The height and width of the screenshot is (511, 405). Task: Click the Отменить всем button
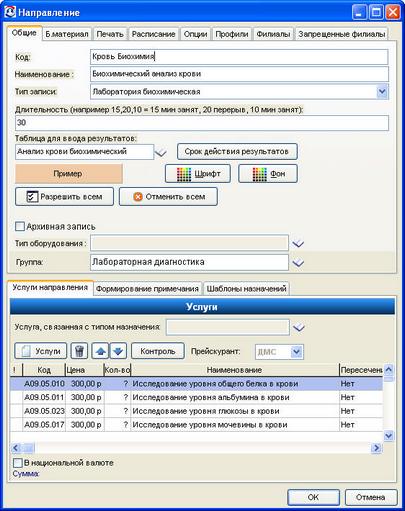point(168,197)
